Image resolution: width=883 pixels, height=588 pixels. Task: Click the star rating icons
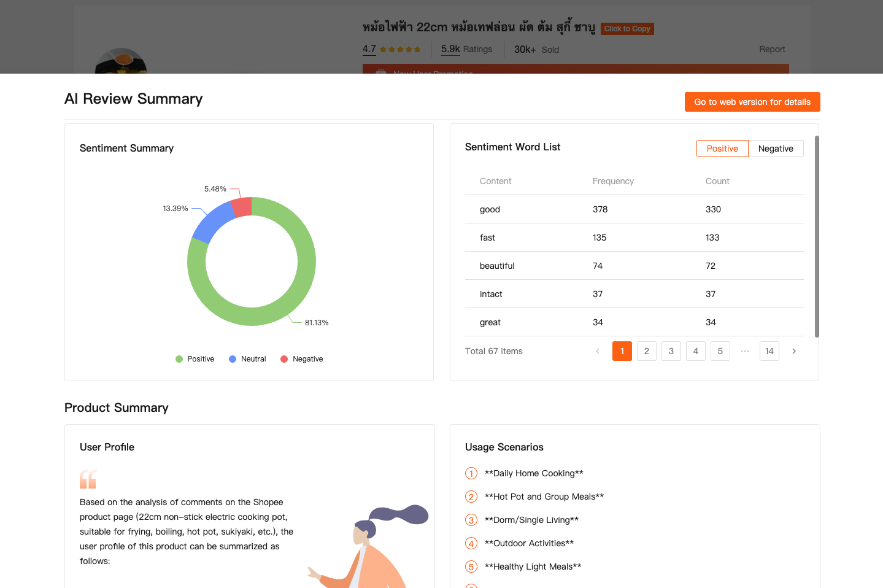(400, 50)
